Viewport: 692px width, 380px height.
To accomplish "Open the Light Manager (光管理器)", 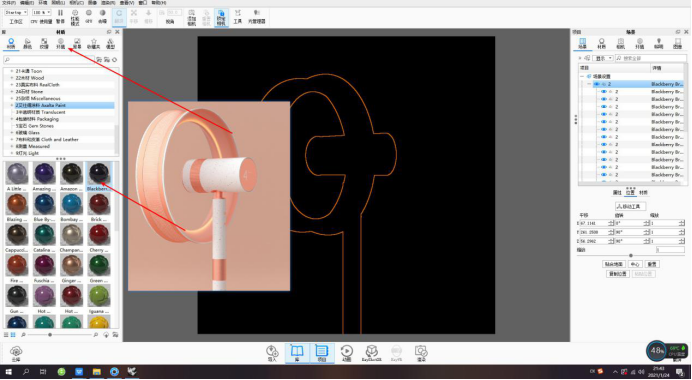I will [256, 16].
